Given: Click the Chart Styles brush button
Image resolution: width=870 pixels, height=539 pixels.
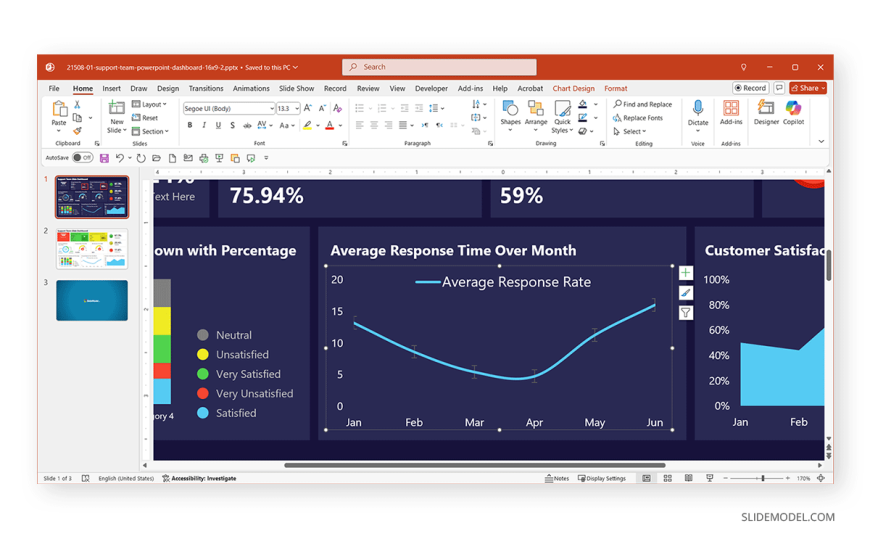Looking at the screenshot, I should pos(686,293).
